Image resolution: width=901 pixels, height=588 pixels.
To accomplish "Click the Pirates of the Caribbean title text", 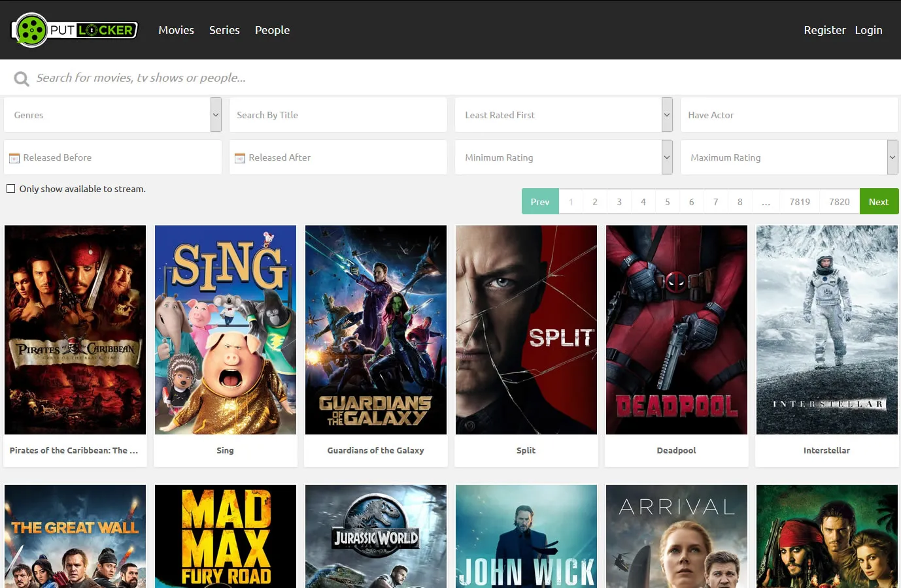I will 74,450.
